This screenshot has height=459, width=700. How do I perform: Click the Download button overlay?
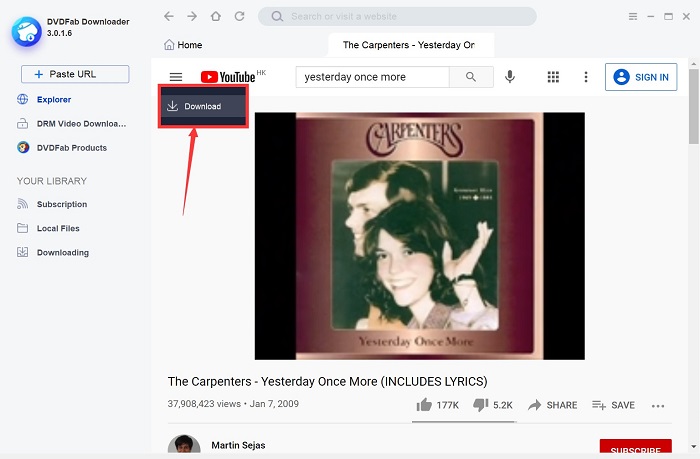(203, 106)
